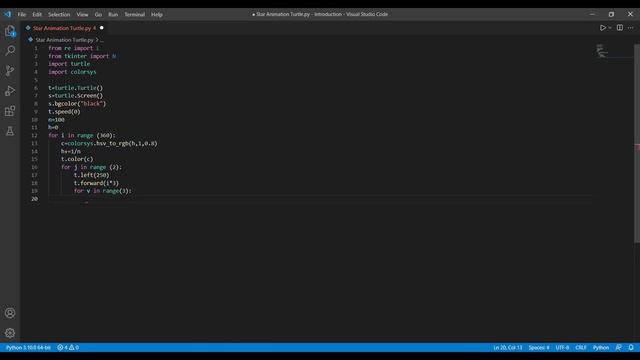Open the Go menu
640x360 pixels.
pyautogui.click(x=98, y=14)
